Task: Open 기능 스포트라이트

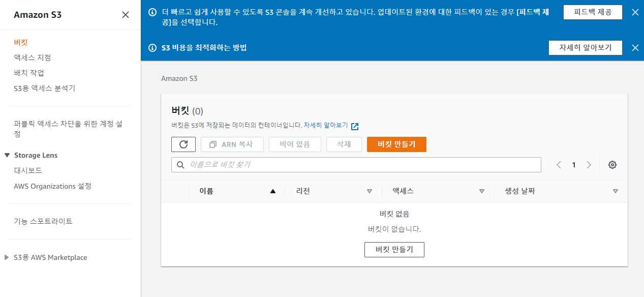Action: 43,221
